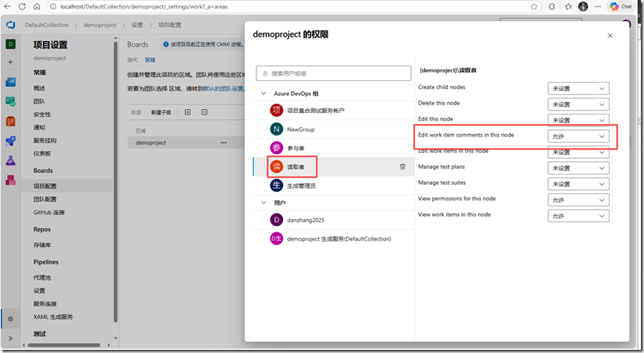Select demoproject 生成服务(DefaultCollection) user

point(334,239)
